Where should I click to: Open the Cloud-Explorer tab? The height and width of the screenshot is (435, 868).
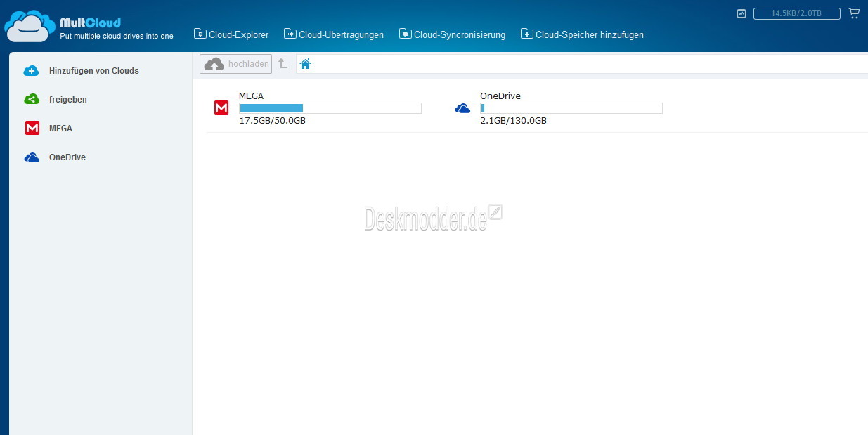tap(231, 34)
